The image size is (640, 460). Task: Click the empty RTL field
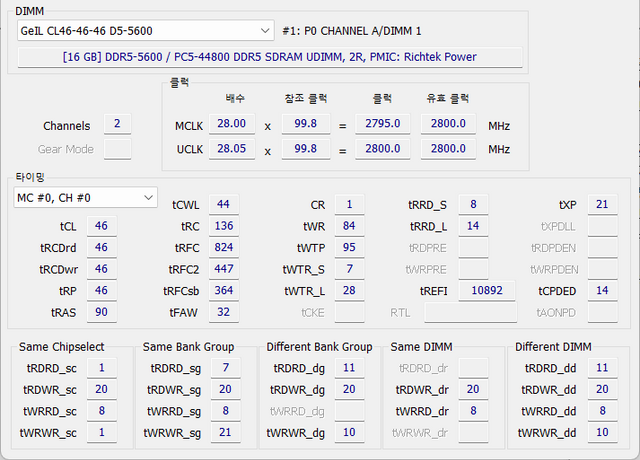470,313
